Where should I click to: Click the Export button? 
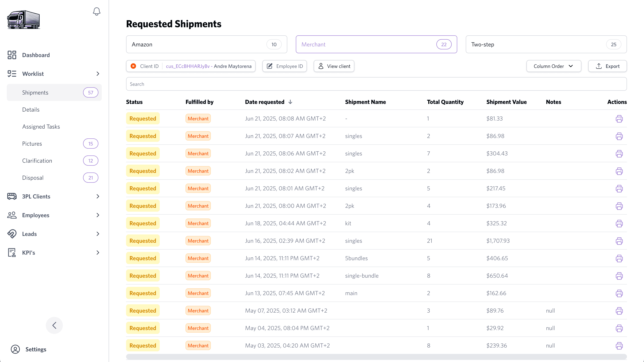coord(607,66)
